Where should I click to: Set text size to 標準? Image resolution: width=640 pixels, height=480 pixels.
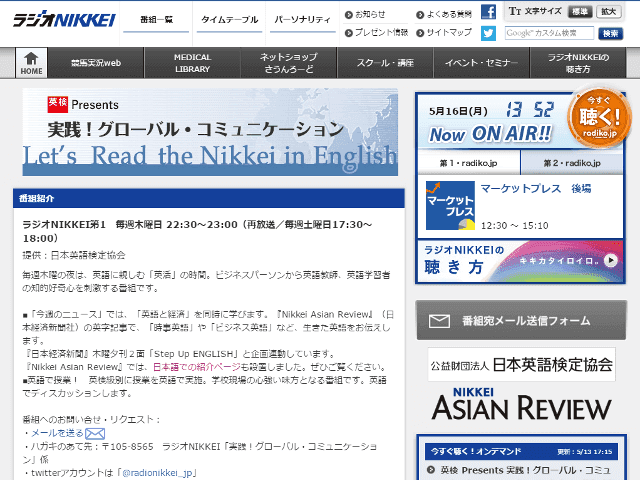click(580, 11)
